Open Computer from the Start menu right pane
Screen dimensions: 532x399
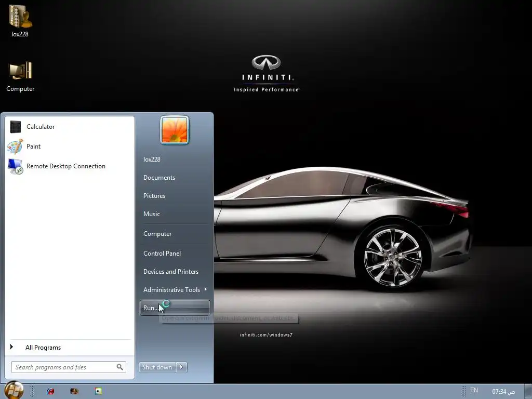(157, 234)
